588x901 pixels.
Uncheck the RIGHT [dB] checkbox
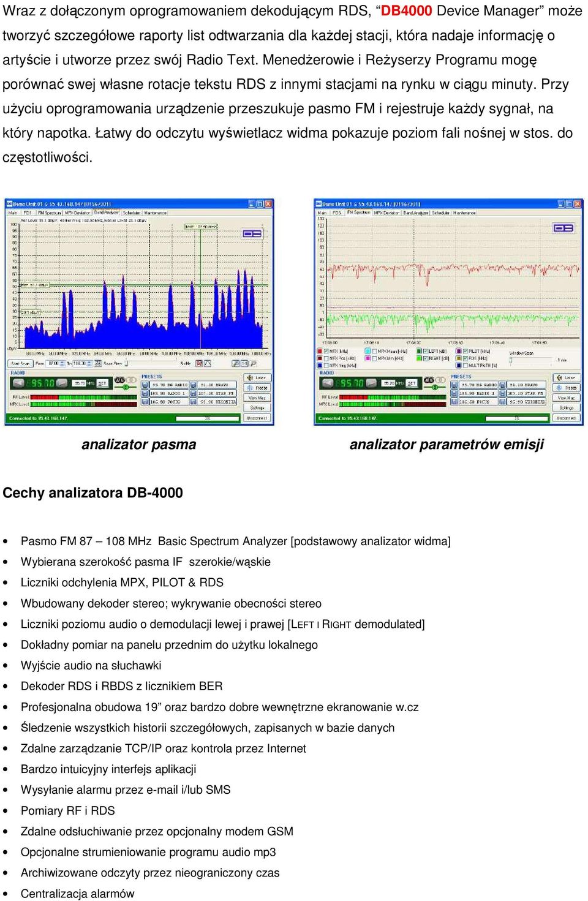click(426, 358)
